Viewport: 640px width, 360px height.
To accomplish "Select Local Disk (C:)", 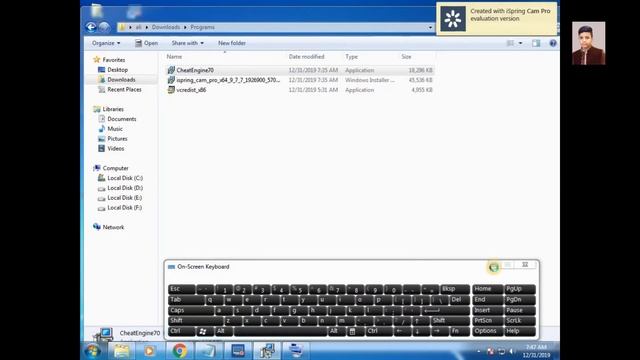I will [125, 178].
